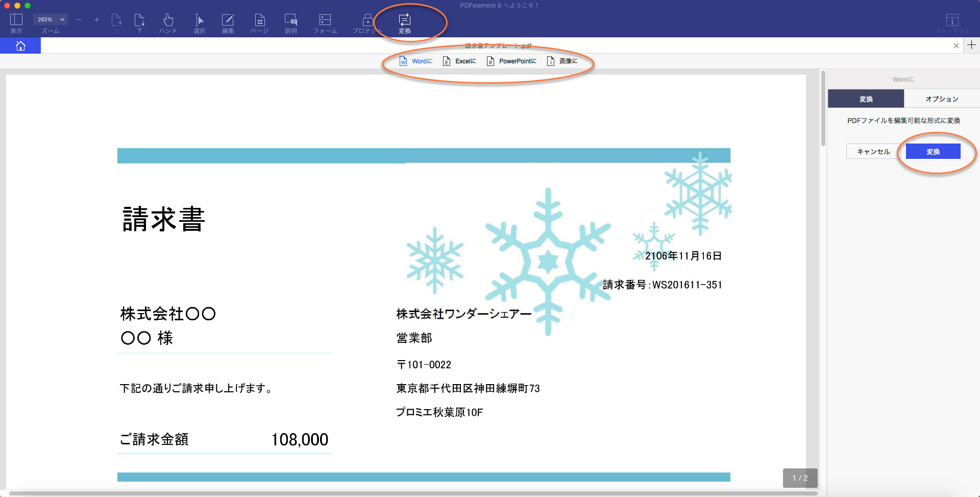Screen dimensions: 980x497
Task: Click the キャンセル button
Action: click(x=873, y=151)
